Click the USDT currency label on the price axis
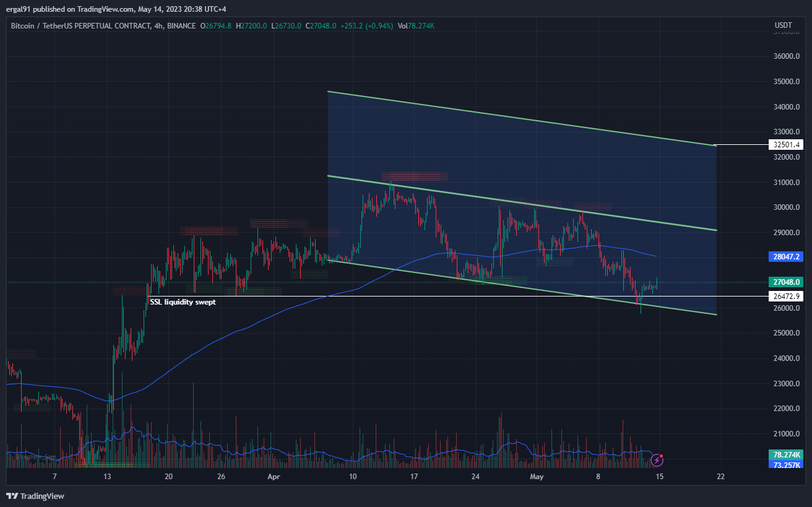The height and width of the screenshot is (507, 812). click(x=783, y=25)
